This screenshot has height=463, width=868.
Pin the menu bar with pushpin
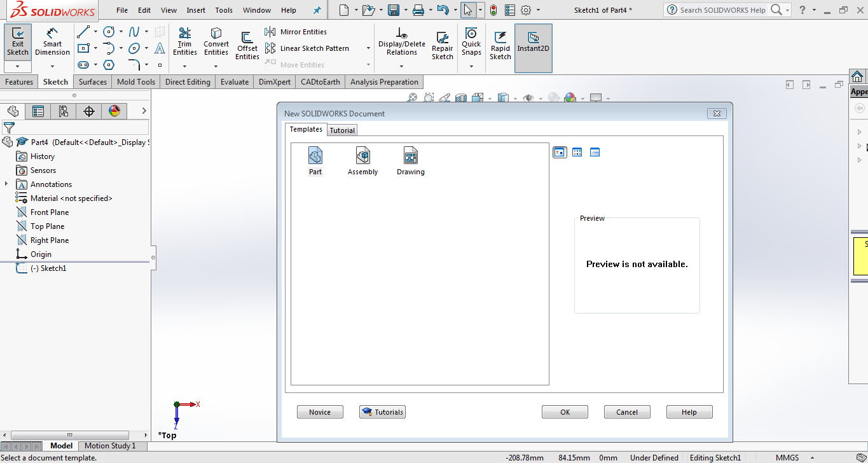point(317,10)
